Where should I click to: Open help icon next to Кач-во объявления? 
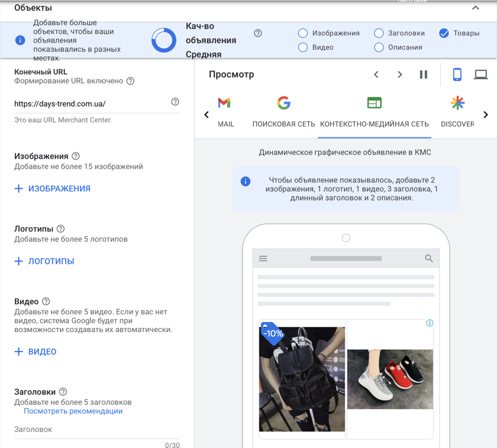(x=258, y=33)
